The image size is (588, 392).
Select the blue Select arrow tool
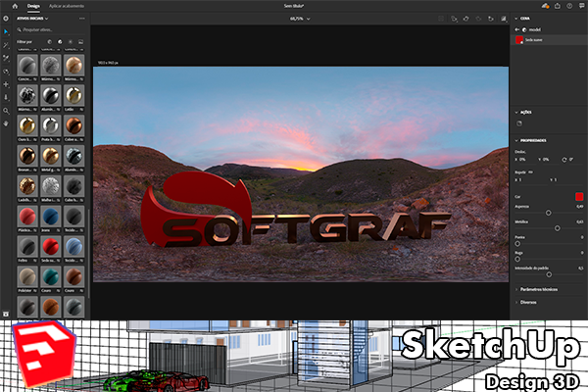pos(6,32)
